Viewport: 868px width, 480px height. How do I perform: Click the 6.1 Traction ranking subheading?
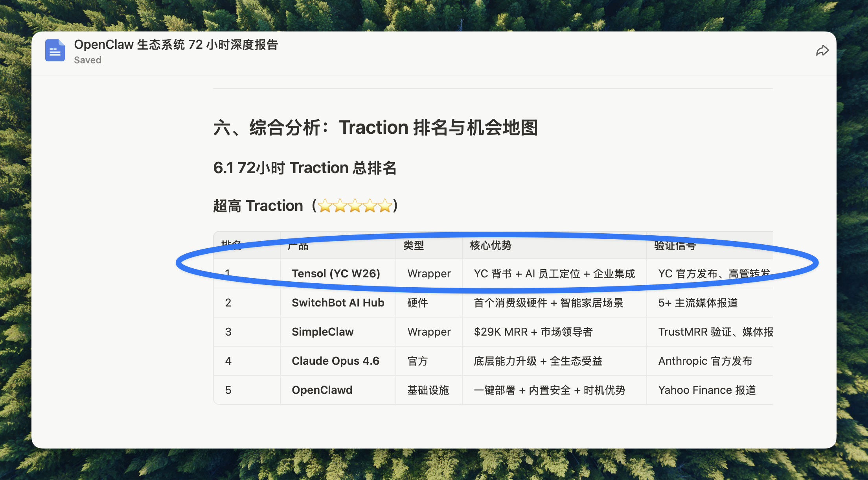click(x=305, y=168)
